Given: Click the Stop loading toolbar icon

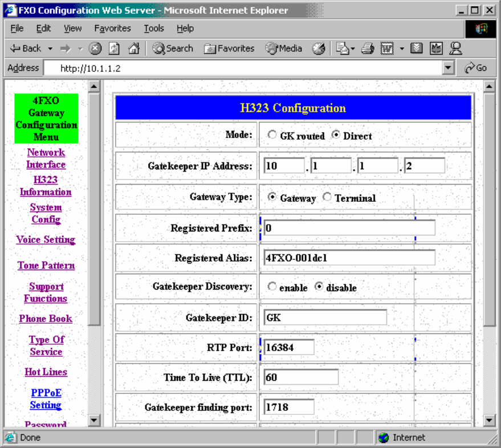Looking at the screenshot, I should [95, 49].
